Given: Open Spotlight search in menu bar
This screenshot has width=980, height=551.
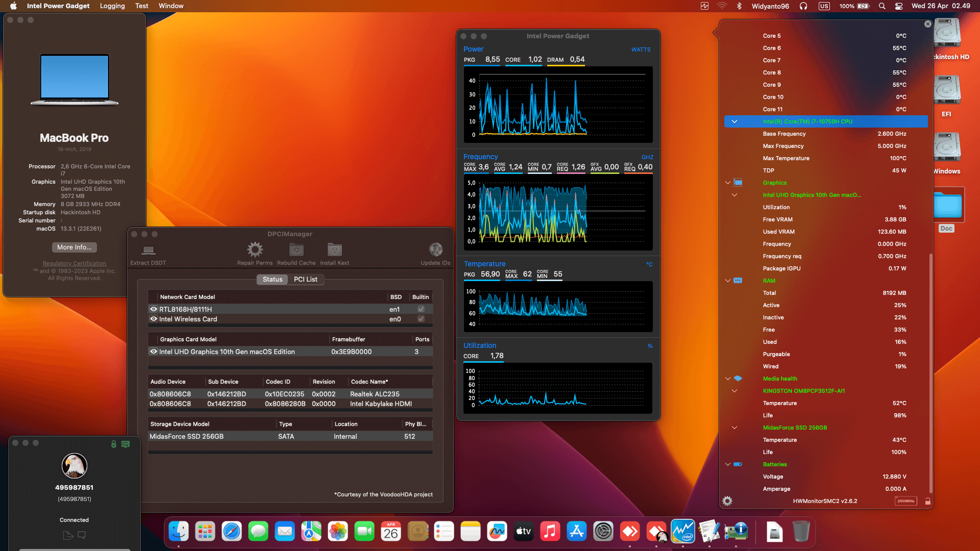Looking at the screenshot, I should coord(882,6).
